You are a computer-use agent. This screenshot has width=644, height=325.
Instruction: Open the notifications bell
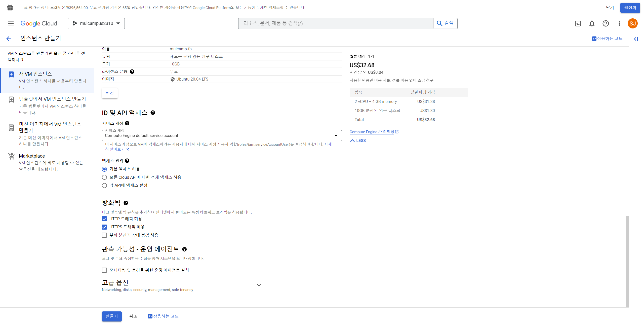point(592,23)
